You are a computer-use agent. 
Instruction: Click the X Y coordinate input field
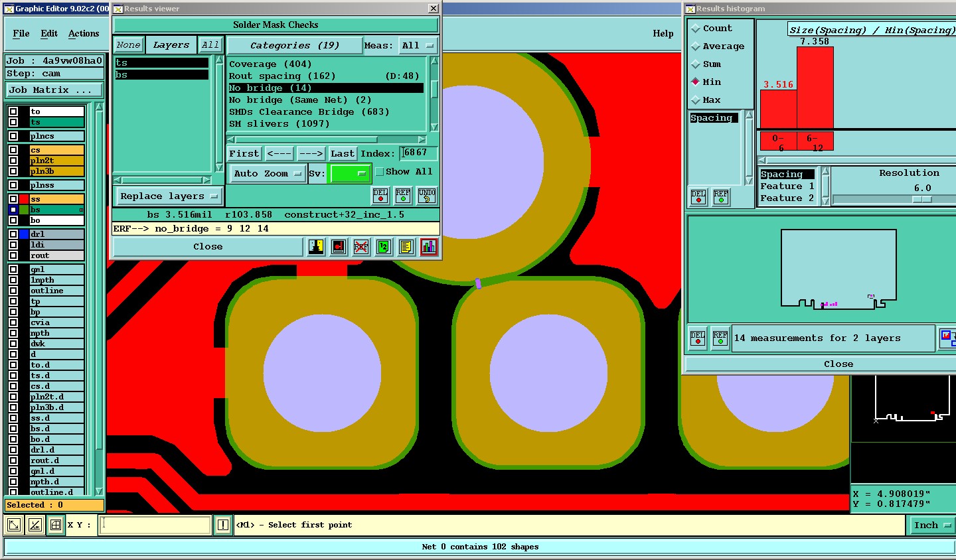click(x=155, y=525)
